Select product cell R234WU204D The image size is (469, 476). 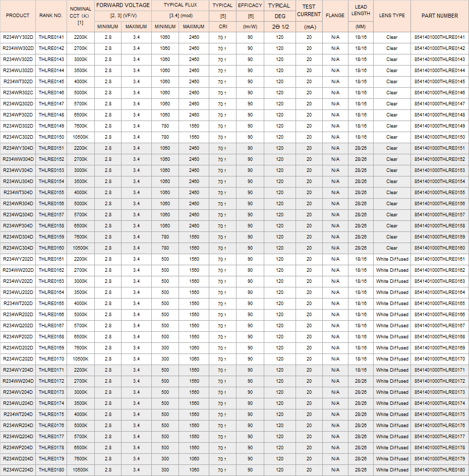[18, 403]
